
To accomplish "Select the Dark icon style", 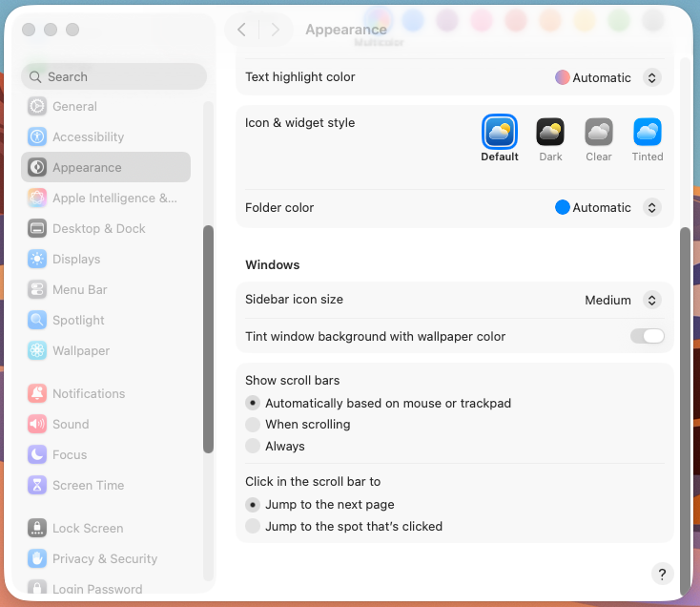I will 550,133.
